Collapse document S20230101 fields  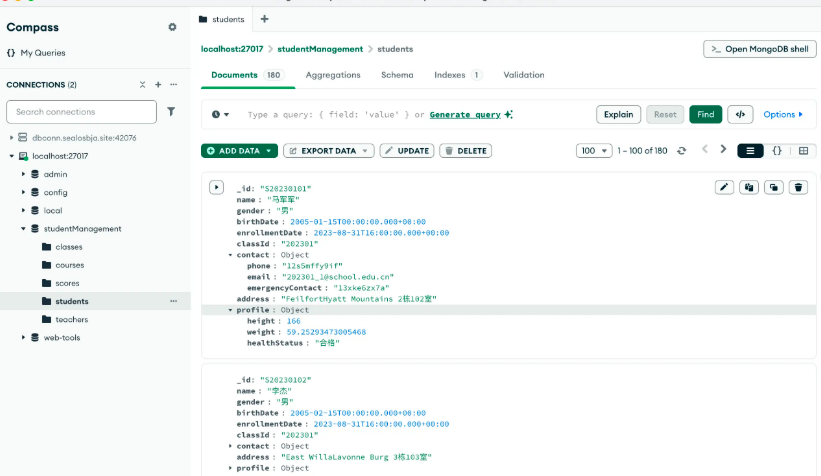point(216,187)
